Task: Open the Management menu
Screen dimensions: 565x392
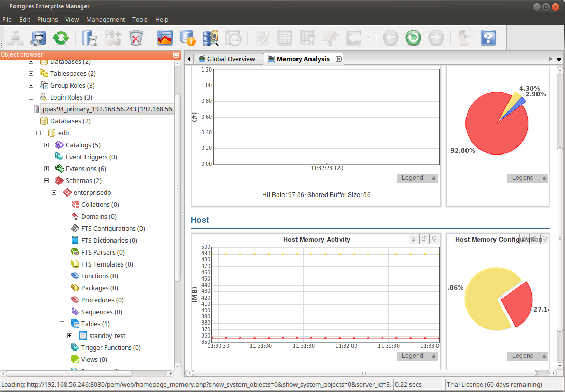Action: tap(105, 20)
